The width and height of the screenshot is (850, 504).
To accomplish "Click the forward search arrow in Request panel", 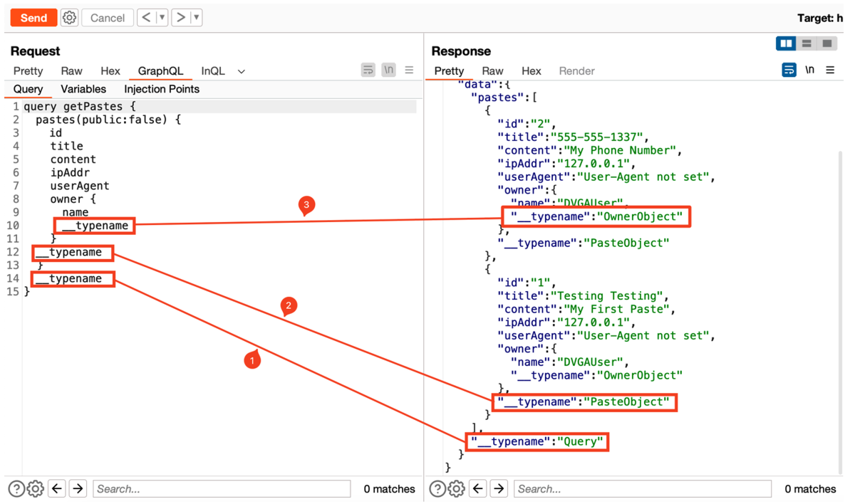I will click(77, 489).
